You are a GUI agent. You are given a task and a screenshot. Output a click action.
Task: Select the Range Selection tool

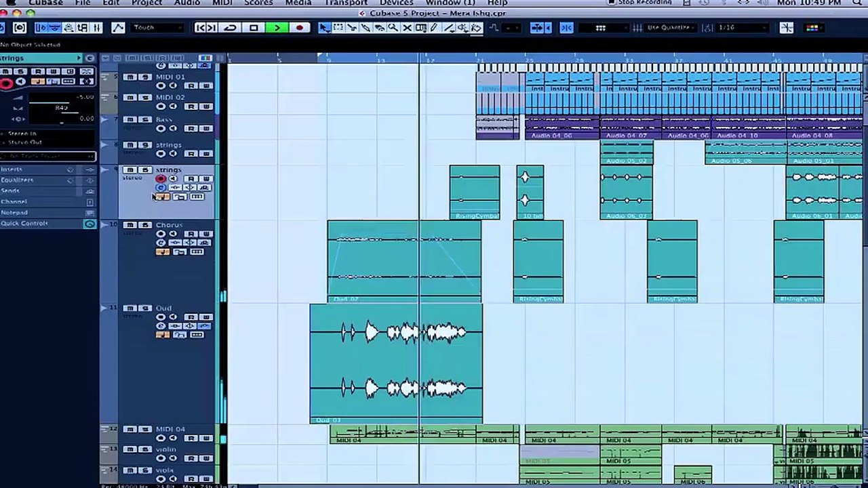click(338, 28)
